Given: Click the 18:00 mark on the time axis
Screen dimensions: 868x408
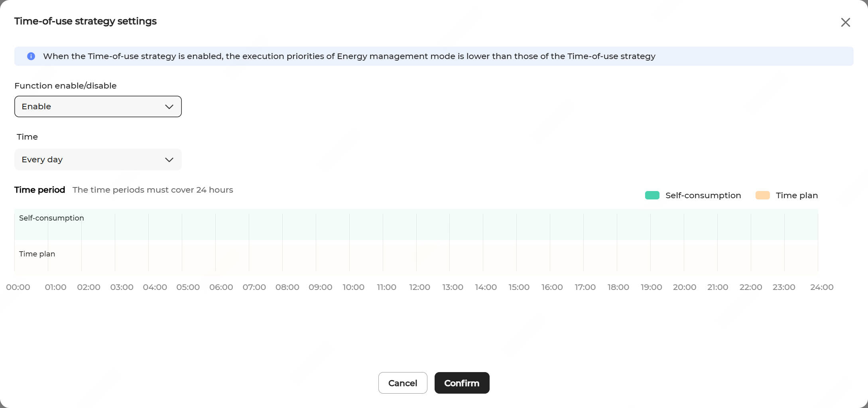Looking at the screenshot, I should [618, 287].
